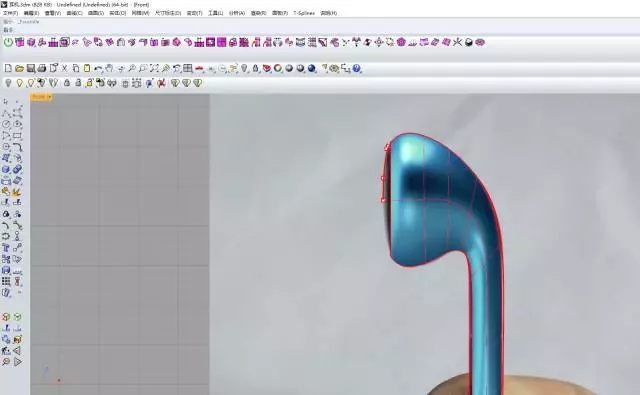Select the Circle tool in left toolbar
The image size is (640, 395).
pyautogui.click(x=6, y=124)
